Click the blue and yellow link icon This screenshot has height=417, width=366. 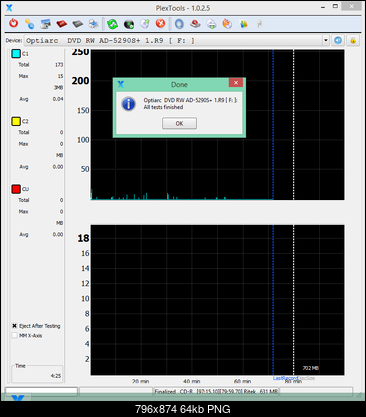tap(30, 24)
